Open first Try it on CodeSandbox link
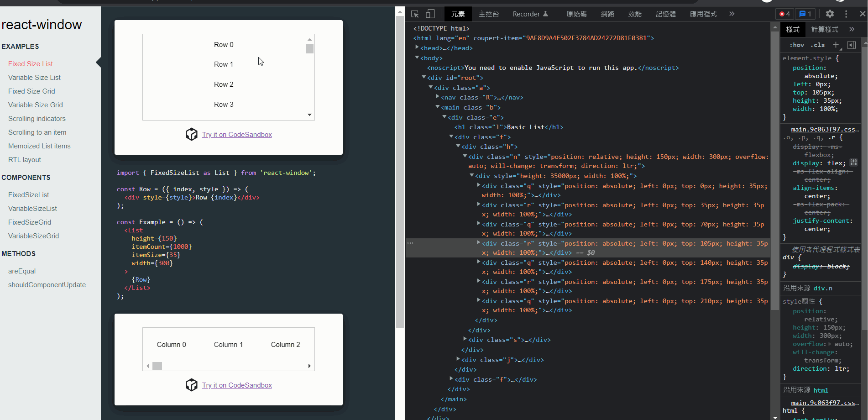 237,134
